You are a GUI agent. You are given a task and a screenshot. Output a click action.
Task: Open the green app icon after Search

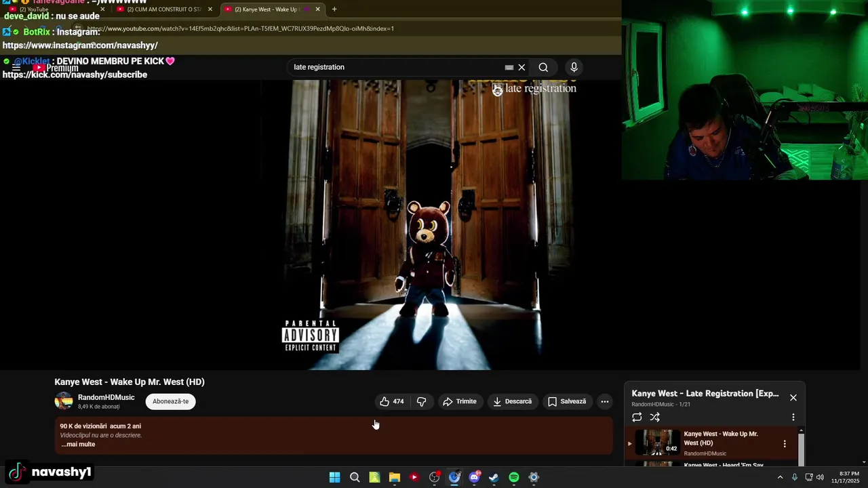pos(374,477)
